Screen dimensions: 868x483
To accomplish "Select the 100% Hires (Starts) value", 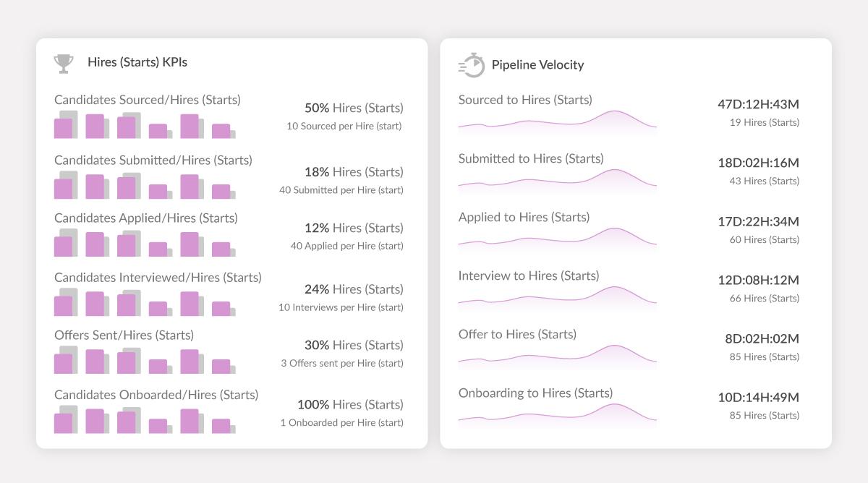I will click(350, 404).
